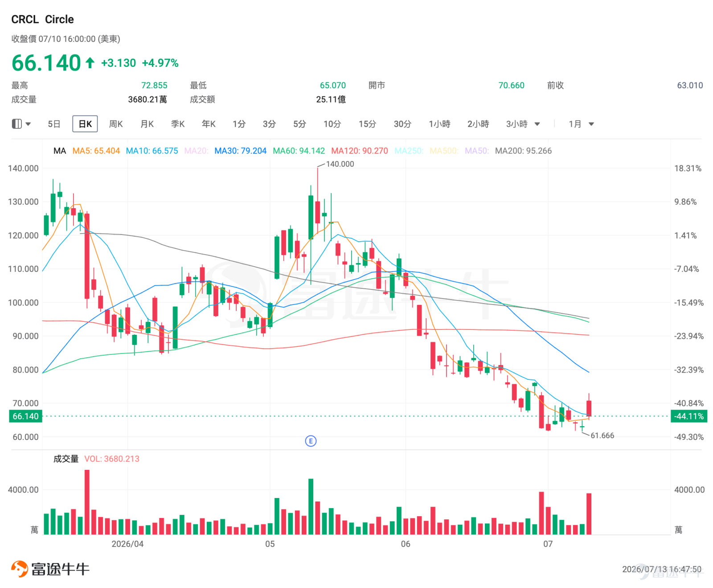
Task: Toggle the MA10 moving average line
Action: (152, 151)
